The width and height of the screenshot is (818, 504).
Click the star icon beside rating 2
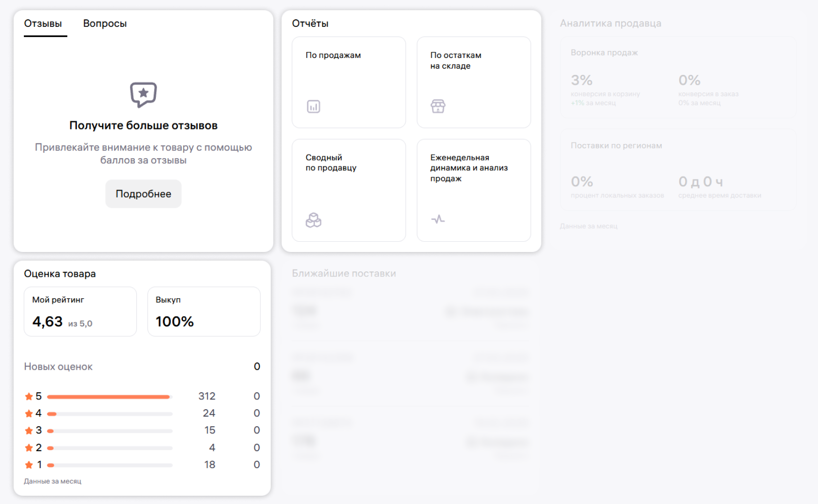(29, 448)
